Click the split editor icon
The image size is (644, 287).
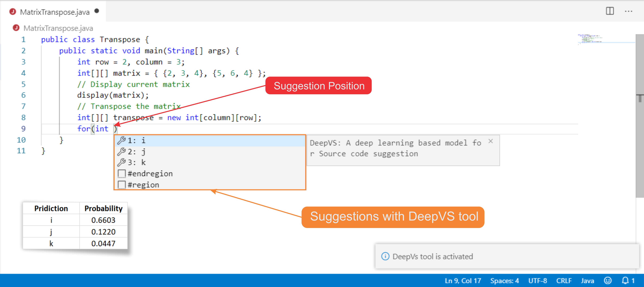[x=610, y=11]
